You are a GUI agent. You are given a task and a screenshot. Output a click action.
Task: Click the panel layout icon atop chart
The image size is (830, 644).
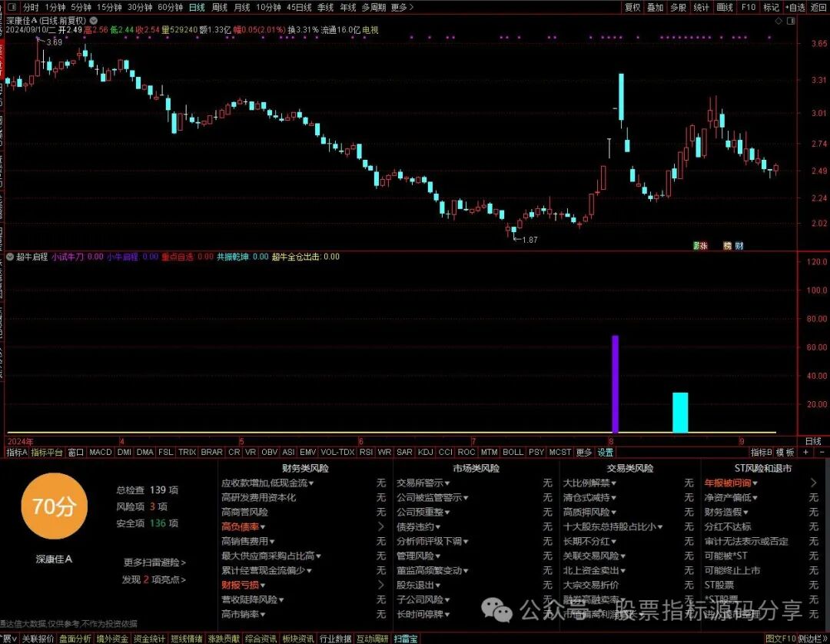[791, 21]
